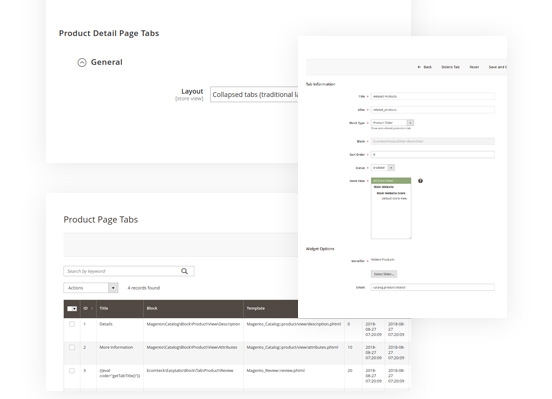Click the Details title cell

pyautogui.click(x=106, y=324)
